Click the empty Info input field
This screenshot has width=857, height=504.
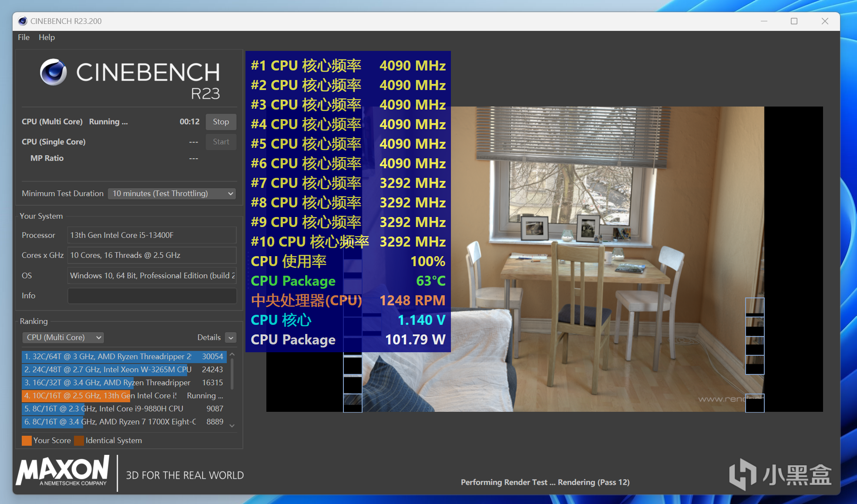152,296
